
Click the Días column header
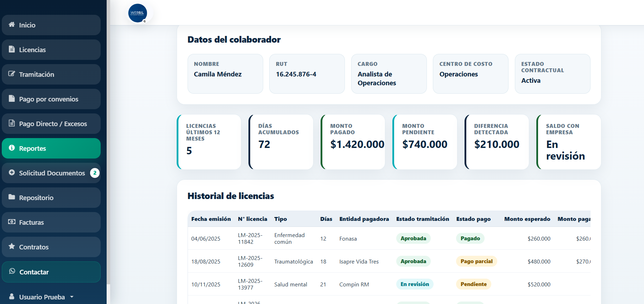point(326,219)
